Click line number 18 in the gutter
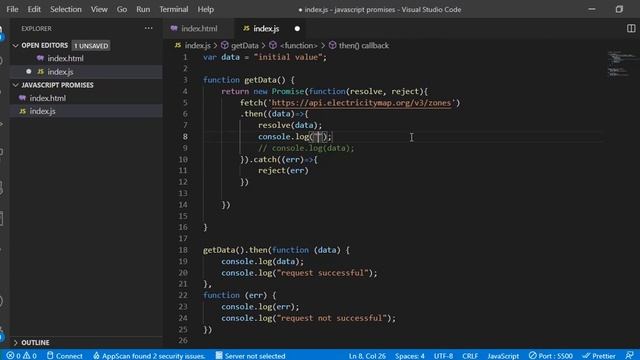 [x=183, y=250]
